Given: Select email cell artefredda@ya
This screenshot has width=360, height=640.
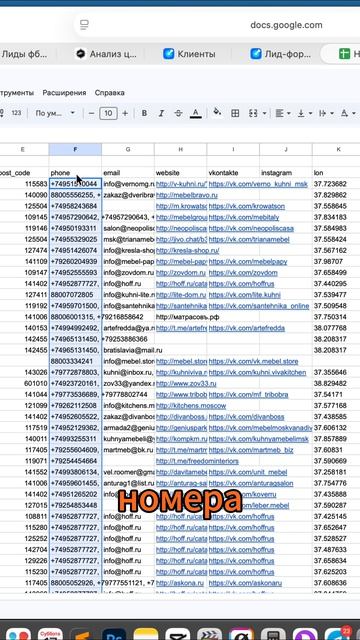Looking at the screenshot, I should click(x=128, y=328).
